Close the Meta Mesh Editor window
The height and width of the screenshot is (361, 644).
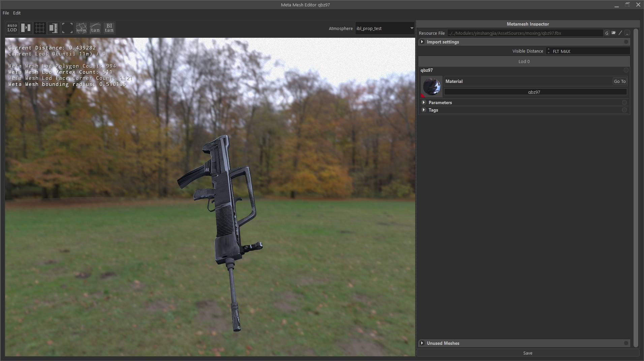(x=638, y=5)
